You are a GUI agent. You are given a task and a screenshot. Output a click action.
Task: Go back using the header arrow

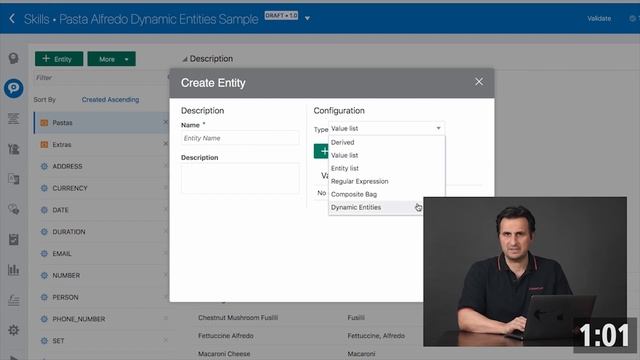tap(12, 18)
